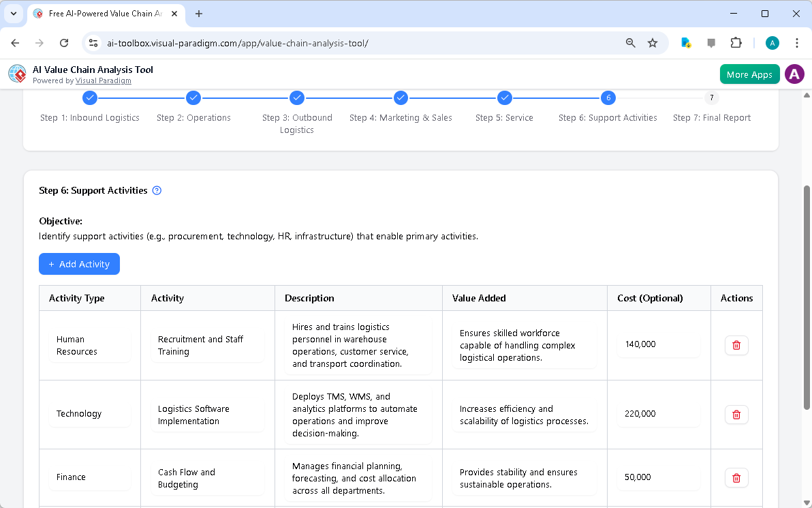The image size is (812, 508).
Task: Click the Add Activity button
Action: point(79,264)
